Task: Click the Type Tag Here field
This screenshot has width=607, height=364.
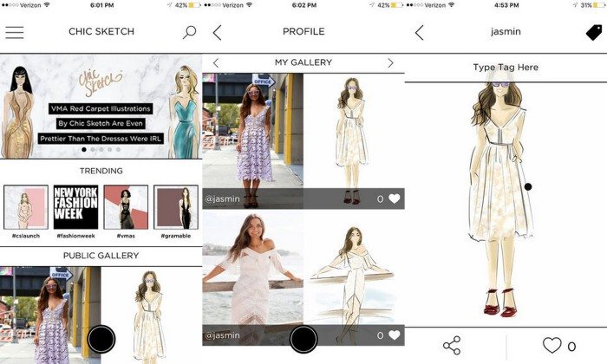Action: point(506,68)
